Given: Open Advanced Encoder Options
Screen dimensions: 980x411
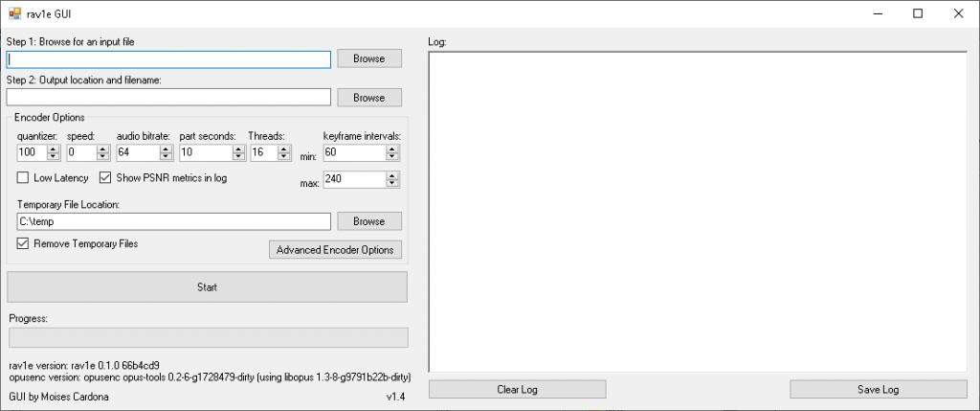Looking at the screenshot, I should [335, 250].
